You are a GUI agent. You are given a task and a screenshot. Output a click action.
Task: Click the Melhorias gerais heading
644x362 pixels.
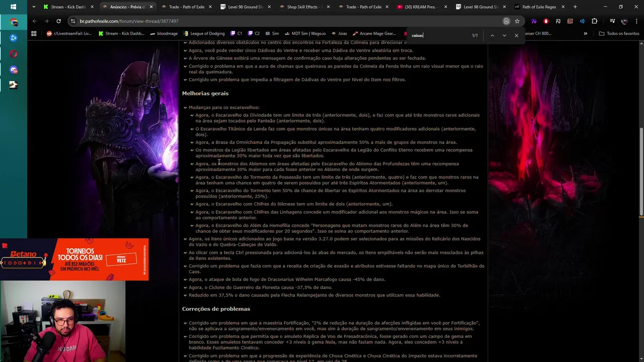click(x=205, y=94)
